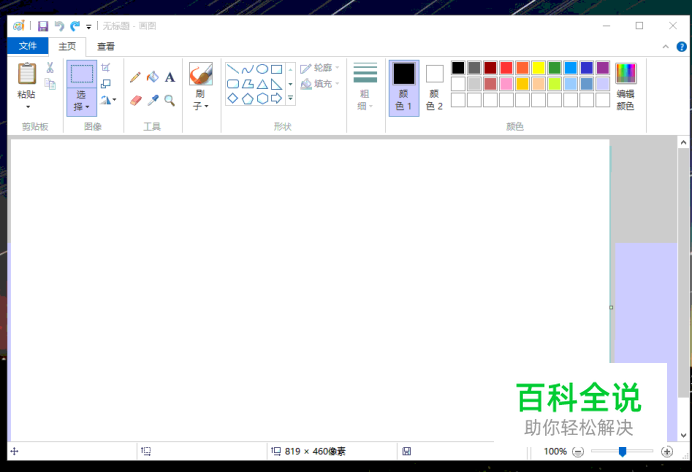Click the 刷子 brush icon
This screenshot has width=692, height=472.
201,74
